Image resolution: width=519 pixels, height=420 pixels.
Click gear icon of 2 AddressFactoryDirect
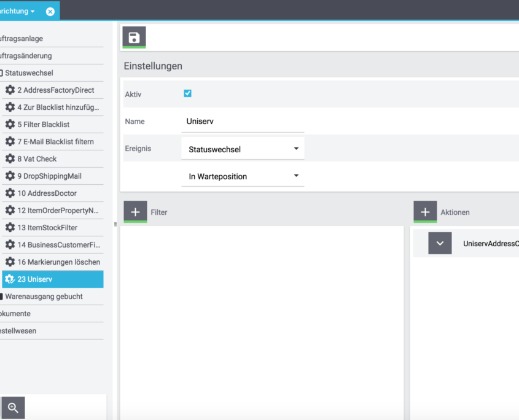coord(10,90)
